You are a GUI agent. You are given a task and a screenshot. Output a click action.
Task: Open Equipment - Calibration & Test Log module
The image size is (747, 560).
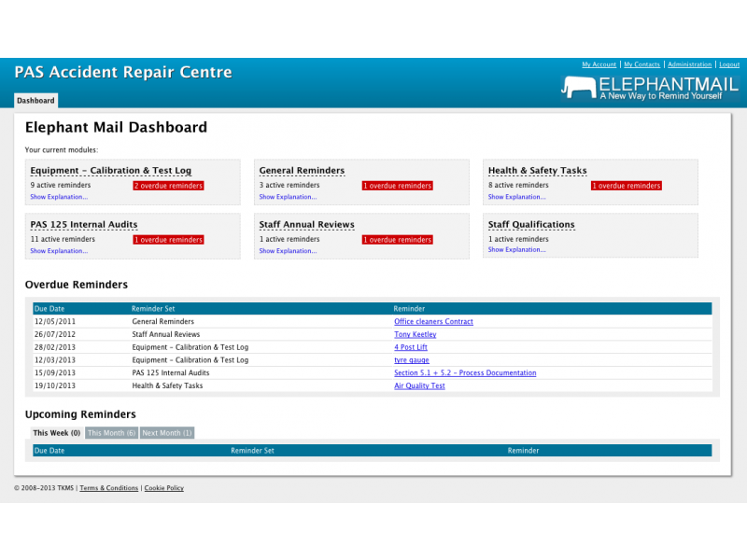pos(110,171)
